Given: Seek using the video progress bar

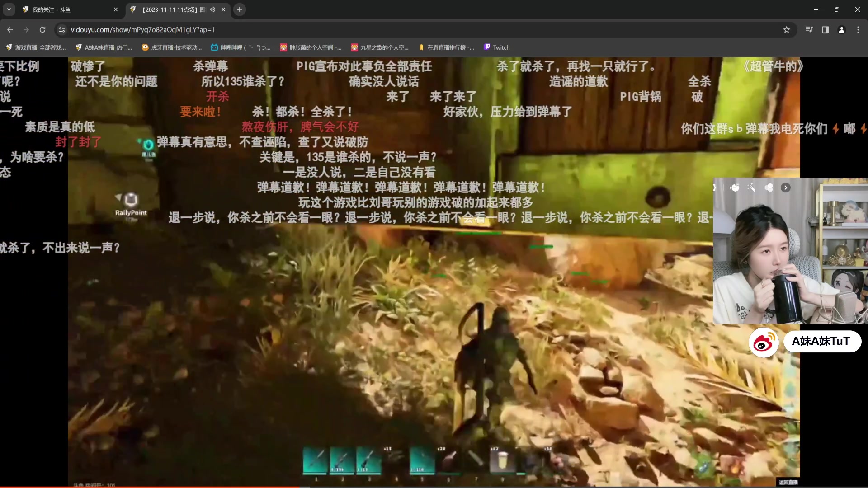Looking at the screenshot, I should tap(434, 487).
